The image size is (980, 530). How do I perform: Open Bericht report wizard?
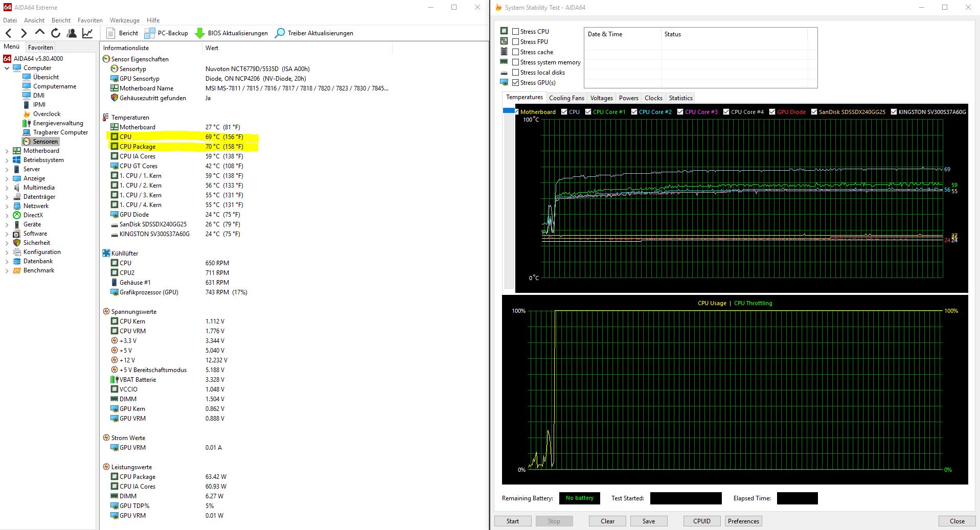pos(122,33)
